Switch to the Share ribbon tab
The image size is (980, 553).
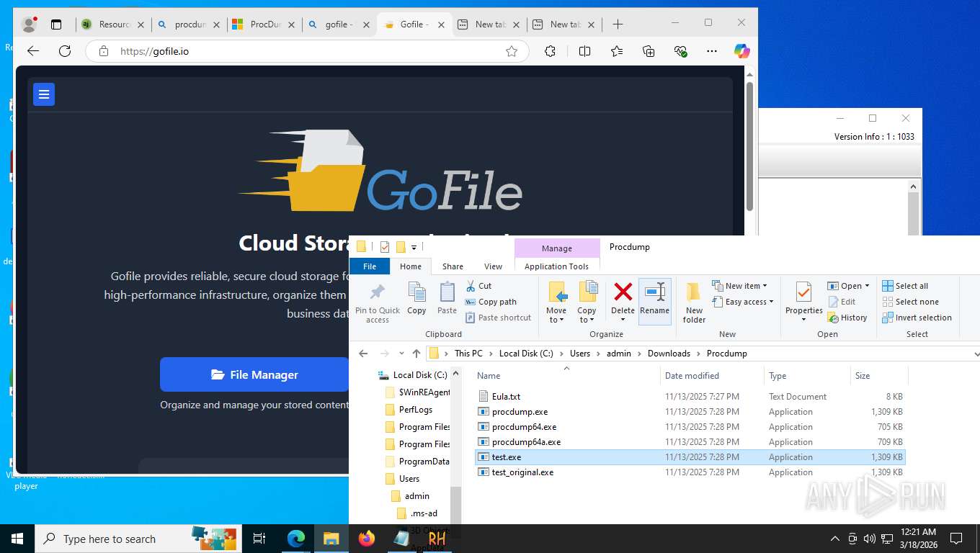pyautogui.click(x=453, y=266)
